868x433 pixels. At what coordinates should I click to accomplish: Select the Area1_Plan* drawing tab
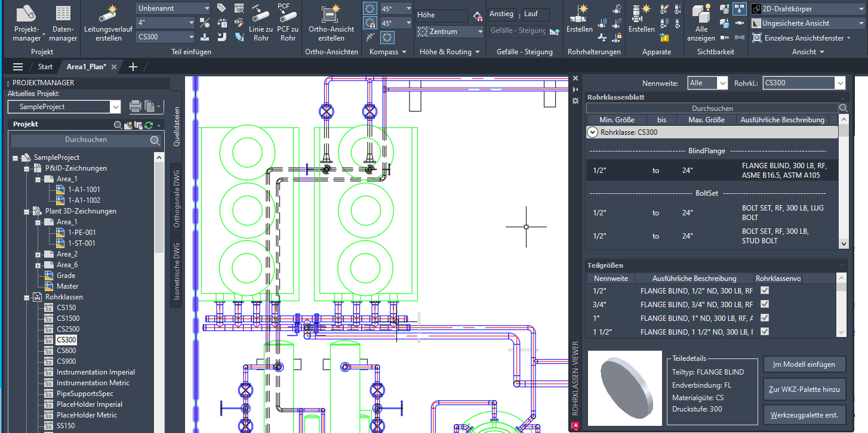(x=86, y=67)
